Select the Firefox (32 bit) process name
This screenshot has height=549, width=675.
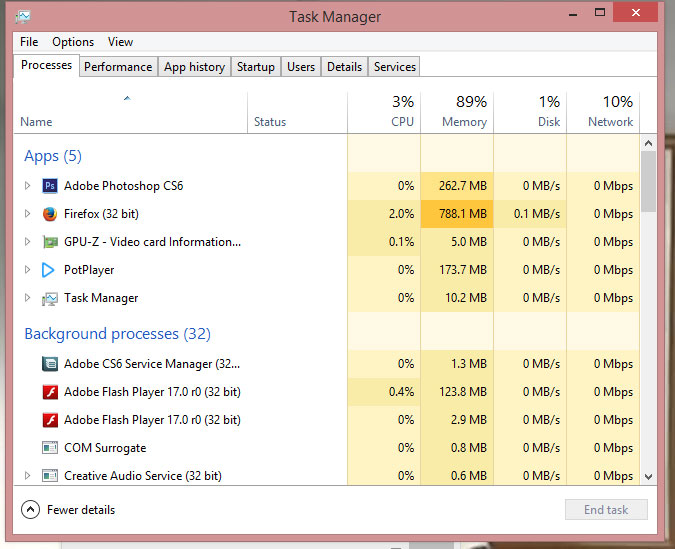101,214
